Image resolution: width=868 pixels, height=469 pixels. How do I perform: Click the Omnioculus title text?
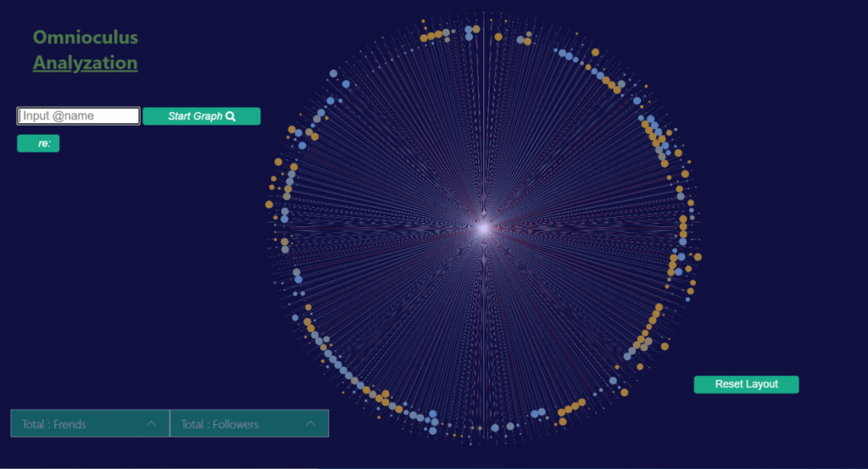click(x=86, y=37)
